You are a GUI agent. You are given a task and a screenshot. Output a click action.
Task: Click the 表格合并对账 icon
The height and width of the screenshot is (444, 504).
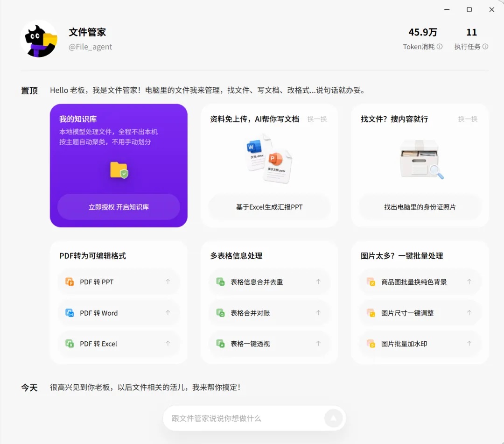click(220, 312)
